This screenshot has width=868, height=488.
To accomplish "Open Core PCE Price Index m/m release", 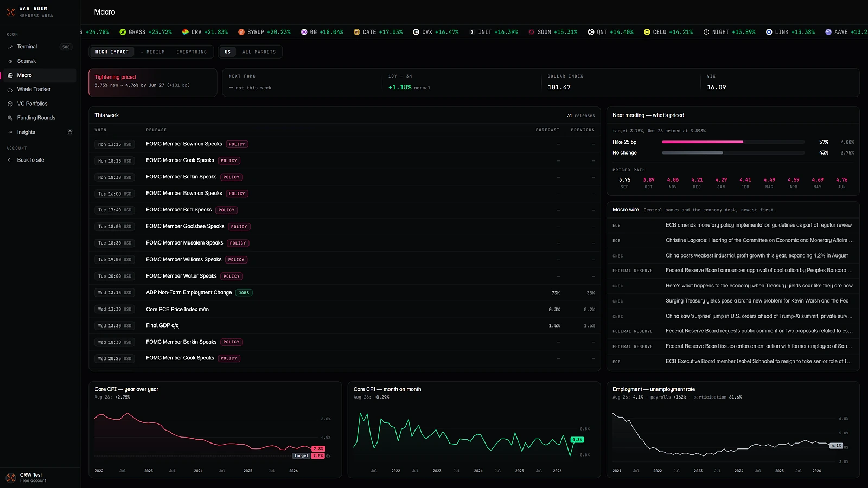I will pos(344,309).
